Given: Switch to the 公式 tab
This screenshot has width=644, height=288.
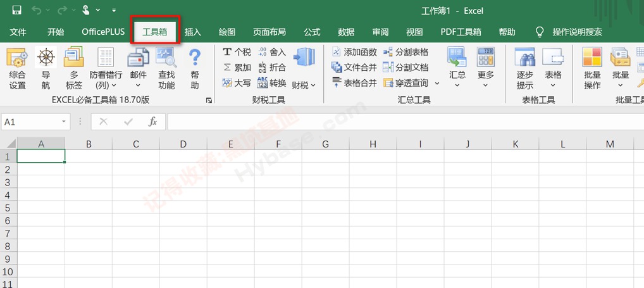Looking at the screenshot, I should (312, 32).
